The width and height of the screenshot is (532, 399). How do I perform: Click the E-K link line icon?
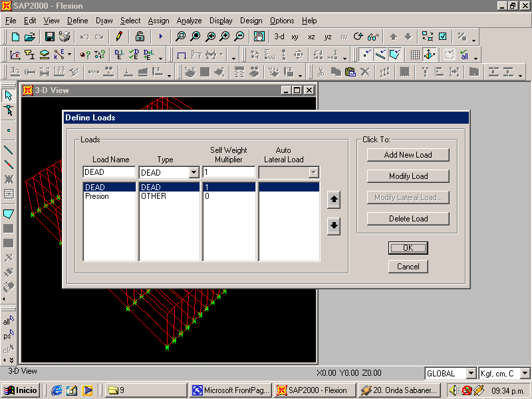pos(59,55)
